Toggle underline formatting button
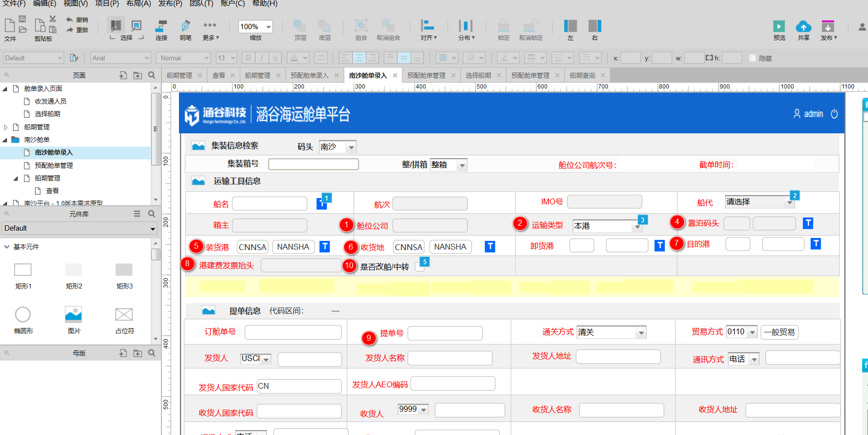 (275, 58)
